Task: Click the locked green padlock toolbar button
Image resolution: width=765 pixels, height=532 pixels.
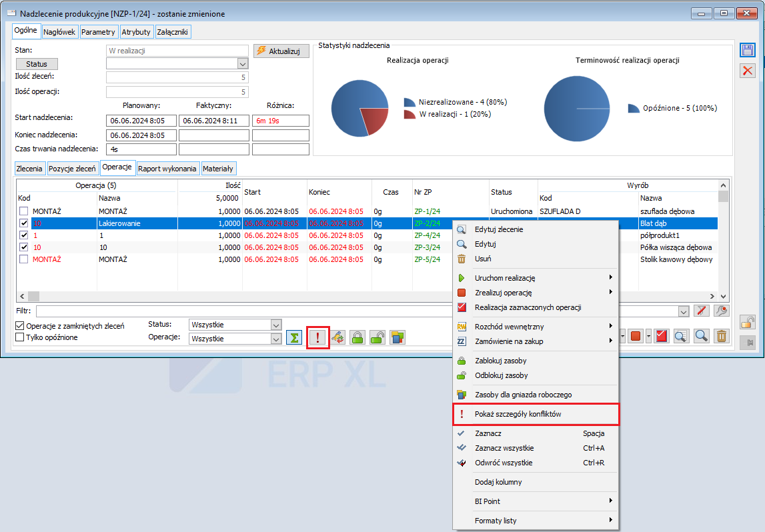Action: 357,337
